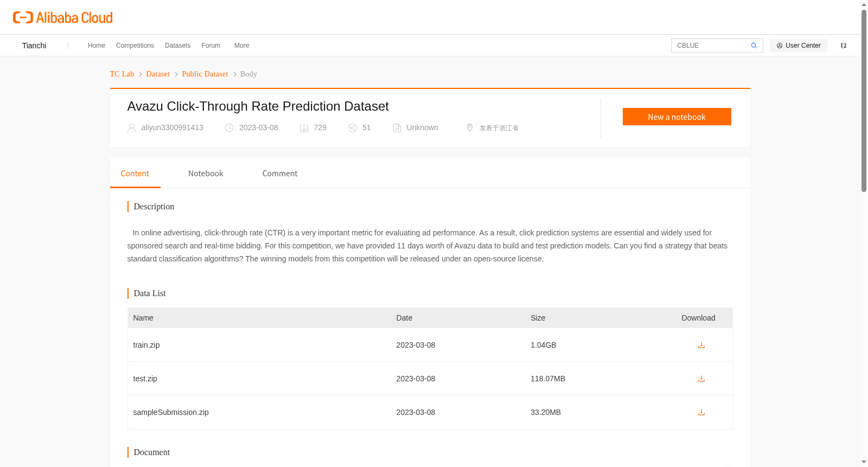
Task: Click the scrollbar down arrow
Action: point(864,462)
